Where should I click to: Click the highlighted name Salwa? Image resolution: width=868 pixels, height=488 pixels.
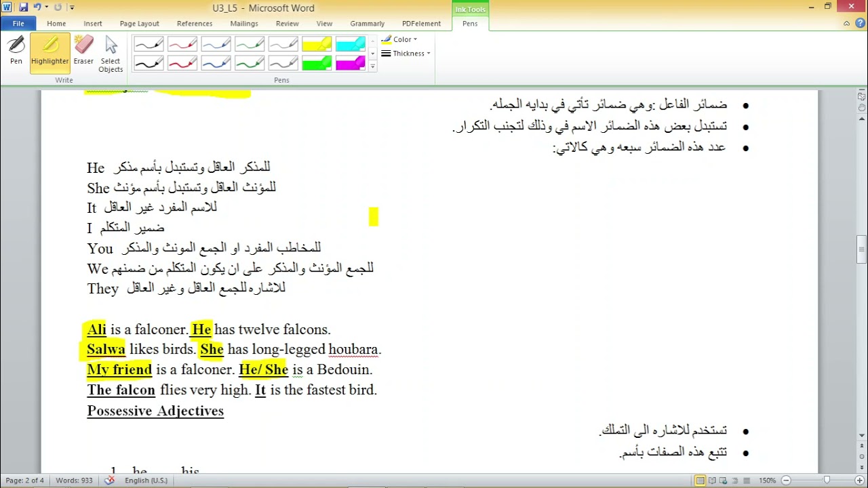click(x=106, y=350)
